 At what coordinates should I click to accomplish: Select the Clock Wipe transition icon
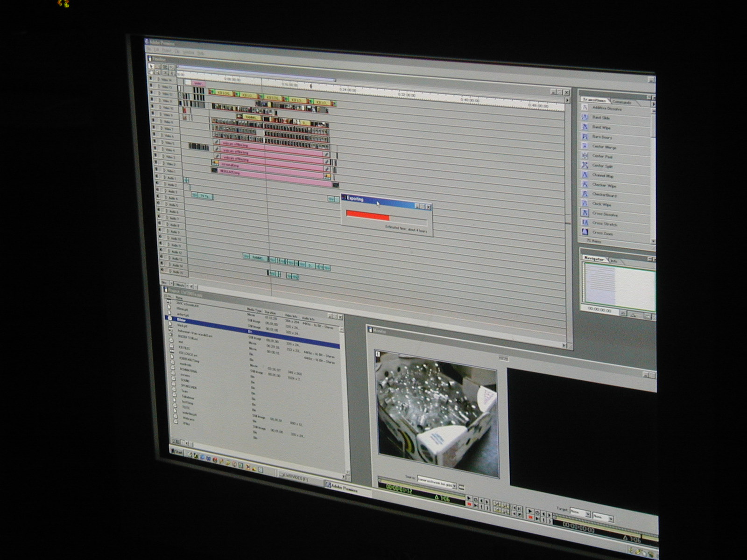[x=585, y=203]
